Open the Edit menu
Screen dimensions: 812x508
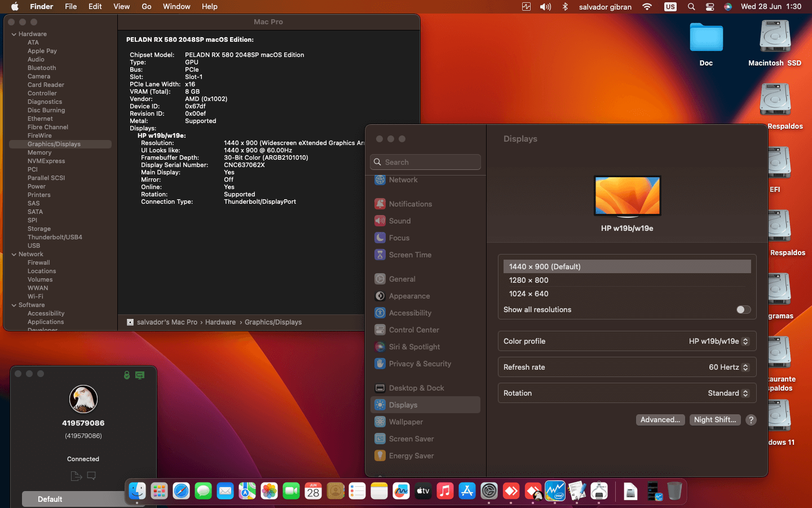(x=95, y=7)
